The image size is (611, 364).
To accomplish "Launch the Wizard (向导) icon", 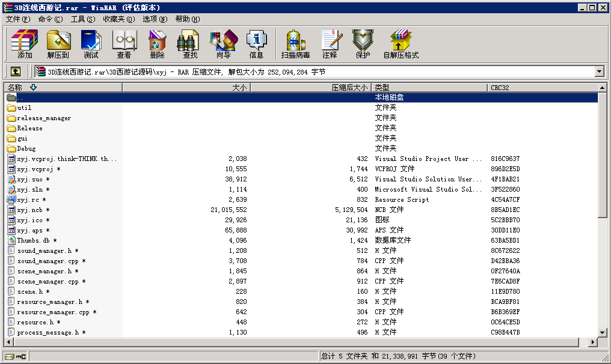I will point(223,44).
